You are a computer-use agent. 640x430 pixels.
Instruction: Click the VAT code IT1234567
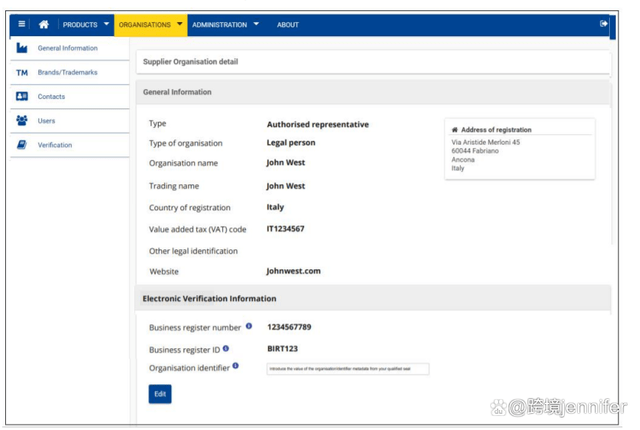coord(285,229)
